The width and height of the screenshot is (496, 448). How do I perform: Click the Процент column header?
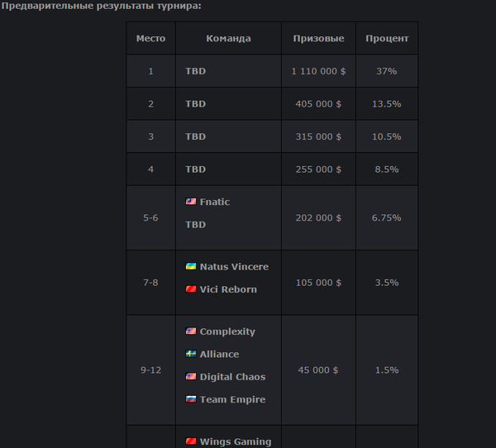coord(387,38)
